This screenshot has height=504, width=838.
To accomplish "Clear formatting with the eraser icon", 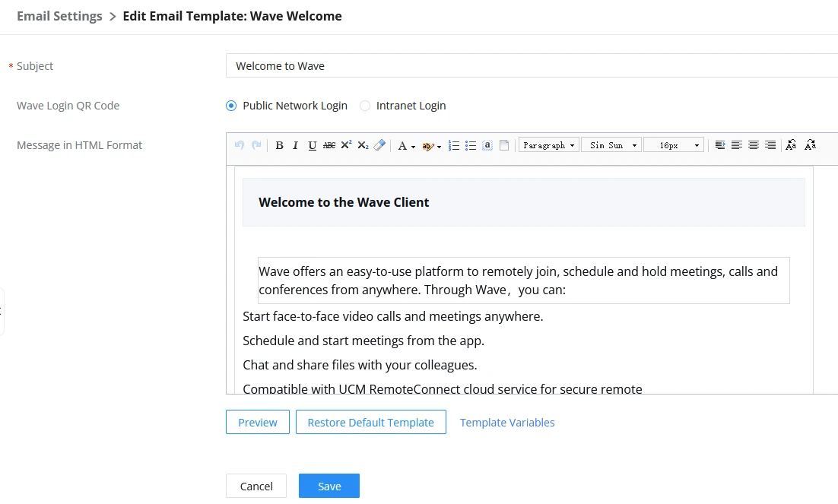I will click(379, 145).
